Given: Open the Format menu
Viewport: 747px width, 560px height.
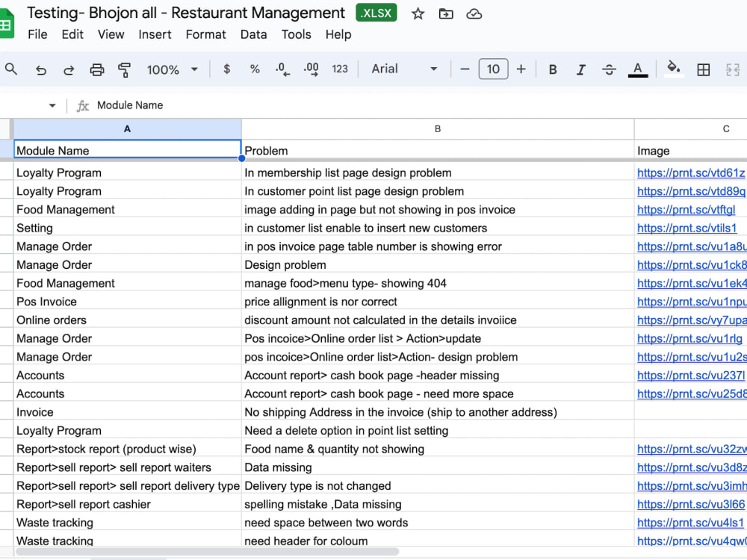Looking at the screenshot, I should [x=206, y=34].
